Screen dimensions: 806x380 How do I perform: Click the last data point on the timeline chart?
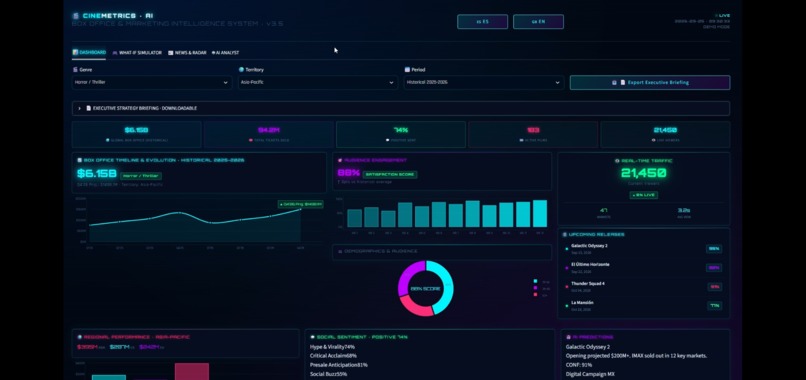pos(301,209)
